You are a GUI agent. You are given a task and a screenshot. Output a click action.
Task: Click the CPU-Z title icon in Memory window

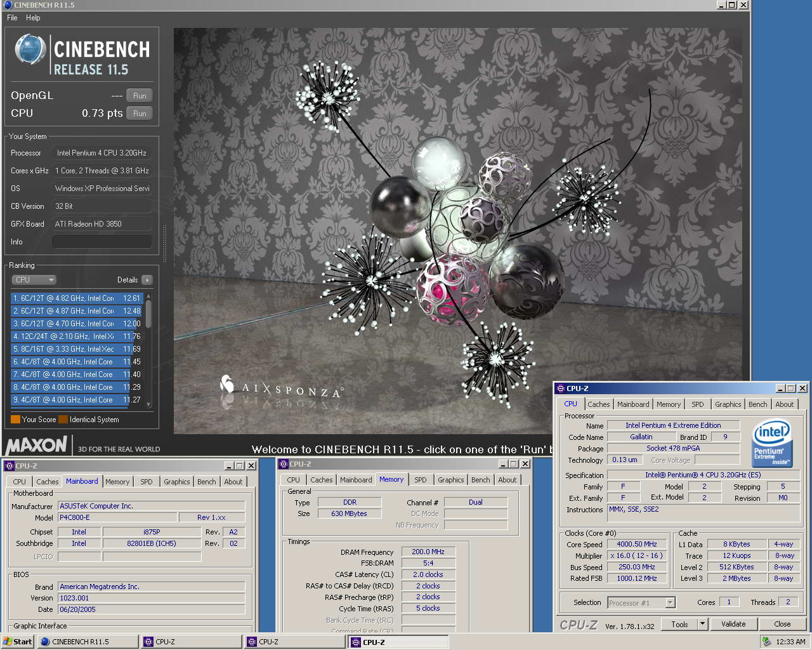click(x=284, y=464)
